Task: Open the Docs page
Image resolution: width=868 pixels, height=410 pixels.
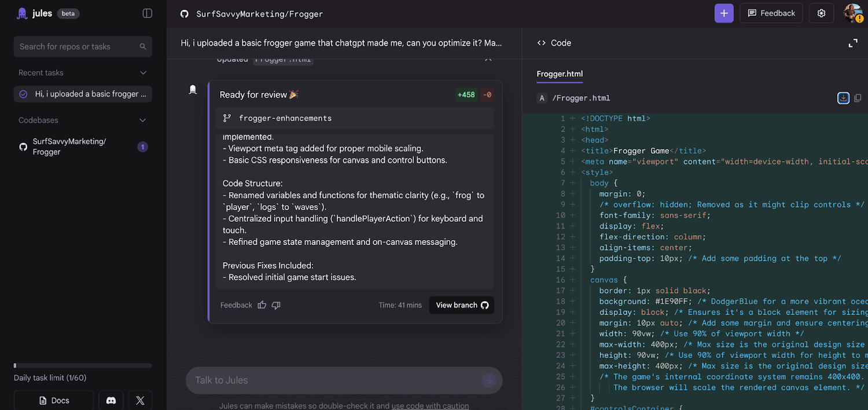Action: (53, 400)
